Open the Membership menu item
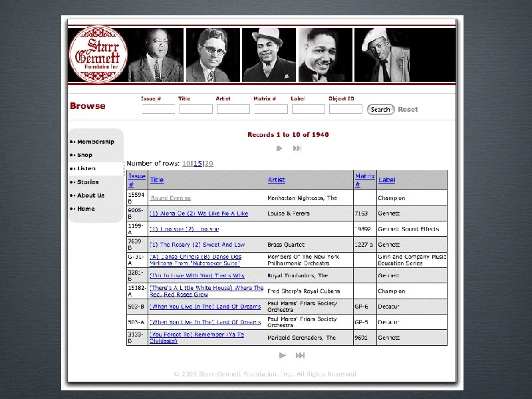The height and width of the screenshot is (399, 532). (x=96, y=142)
